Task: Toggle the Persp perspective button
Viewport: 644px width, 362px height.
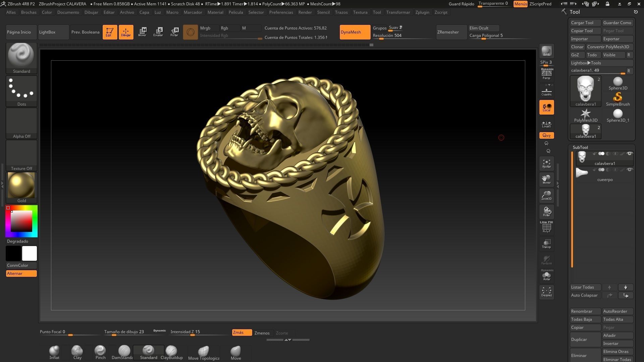Action: pyautogui.click(x=546, y=74)
